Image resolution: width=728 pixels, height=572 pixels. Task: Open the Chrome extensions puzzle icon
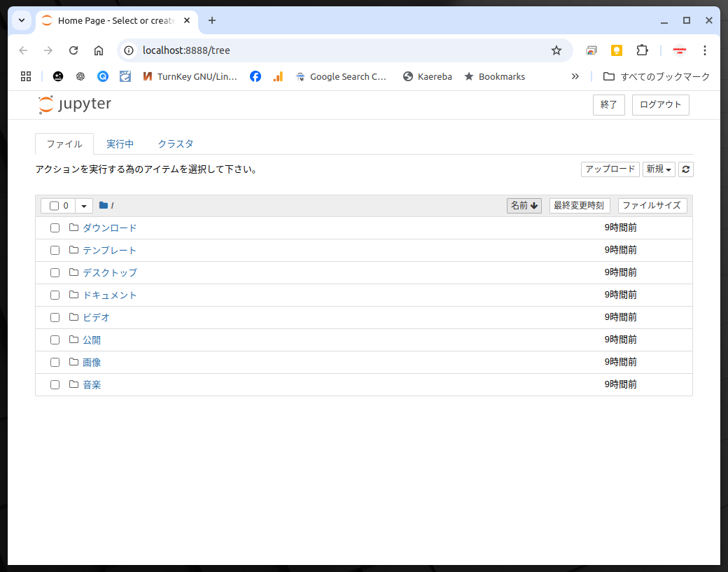point(642,50)
